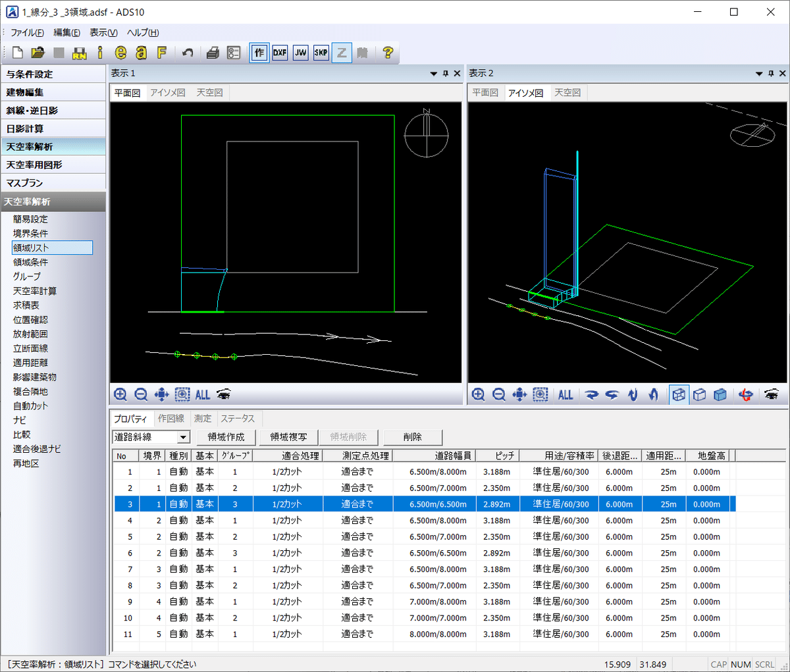Toggle wireframe display mode in 表示2
This screenshot has width=790, height=672.
pos(679,394)
